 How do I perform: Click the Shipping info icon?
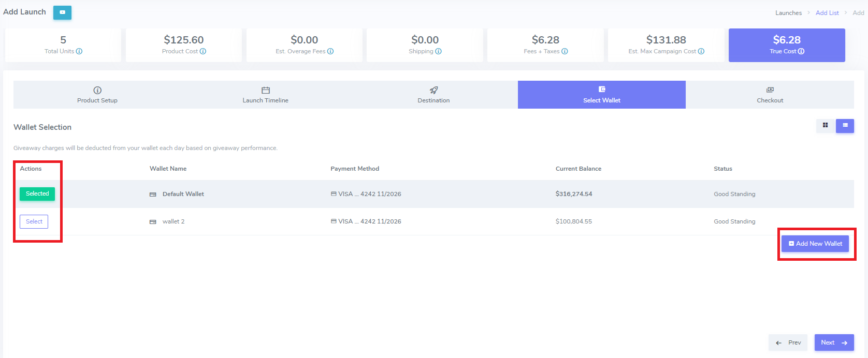(x=438, y=51)
